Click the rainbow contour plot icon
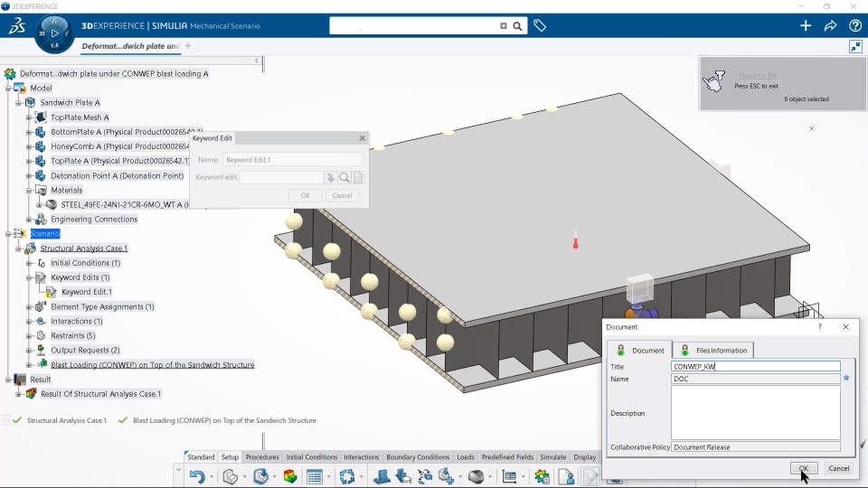This screenshot has width=868, height=488. 289,476
